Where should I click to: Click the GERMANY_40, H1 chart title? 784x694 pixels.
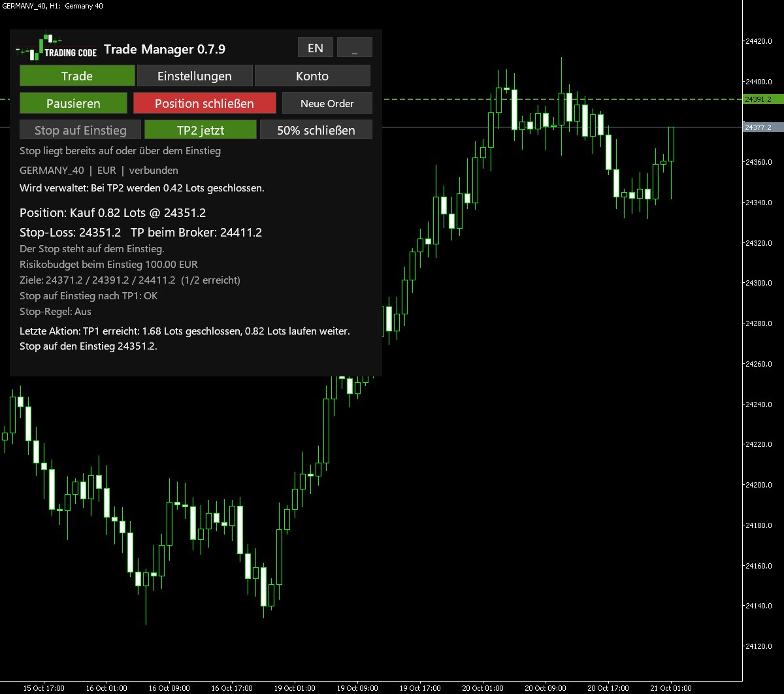(x=52, y=6)
